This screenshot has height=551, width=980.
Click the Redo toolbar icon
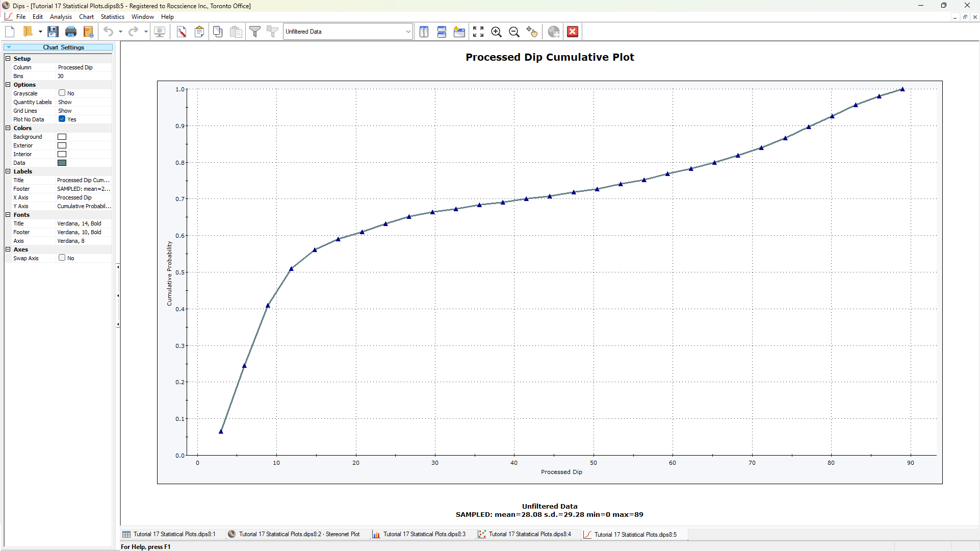pyautogui.click(x=133, y=32)
